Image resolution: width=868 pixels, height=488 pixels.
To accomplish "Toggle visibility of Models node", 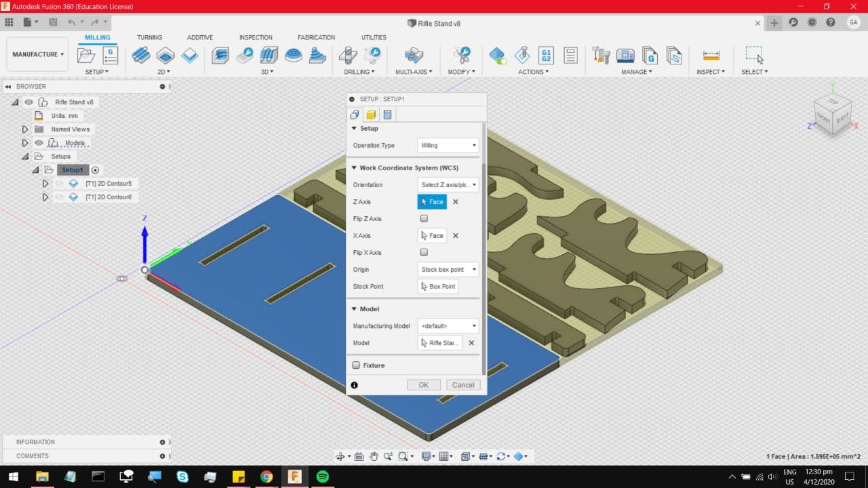I will [39, 143].
